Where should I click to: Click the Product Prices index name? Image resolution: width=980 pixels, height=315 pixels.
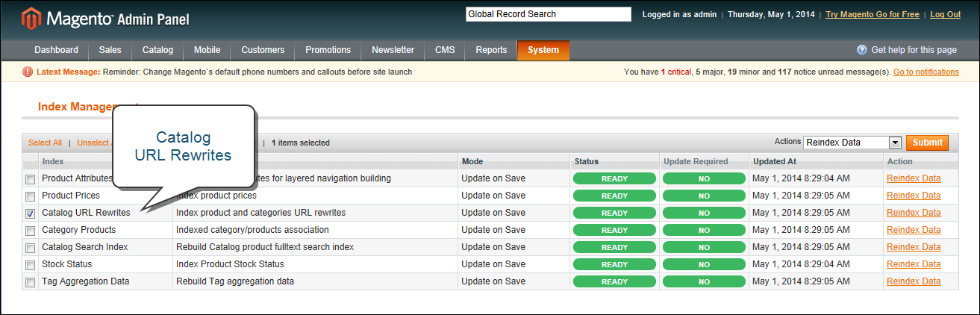coord(72,196)
